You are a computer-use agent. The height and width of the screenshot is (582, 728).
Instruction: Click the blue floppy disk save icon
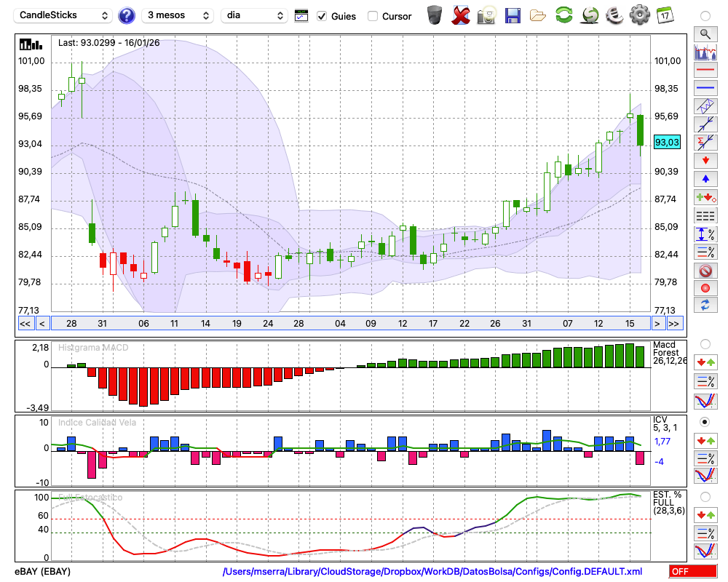tap(513, 15)
